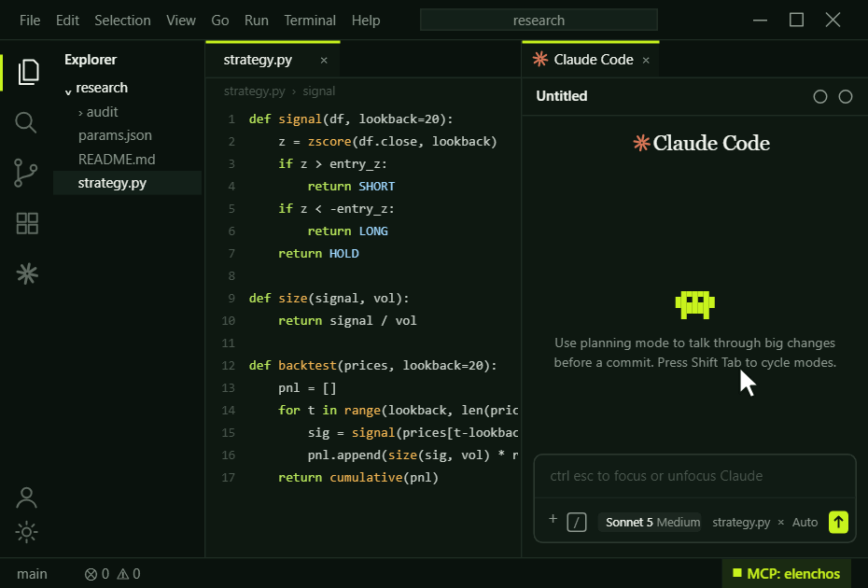Open params.json in the explorer

coord(115,135)
